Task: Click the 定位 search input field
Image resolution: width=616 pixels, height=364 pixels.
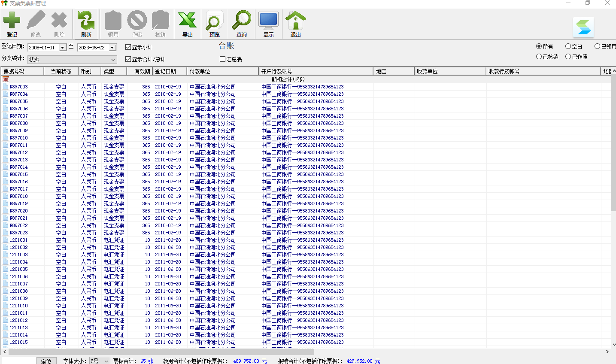Action: point(19,361)
